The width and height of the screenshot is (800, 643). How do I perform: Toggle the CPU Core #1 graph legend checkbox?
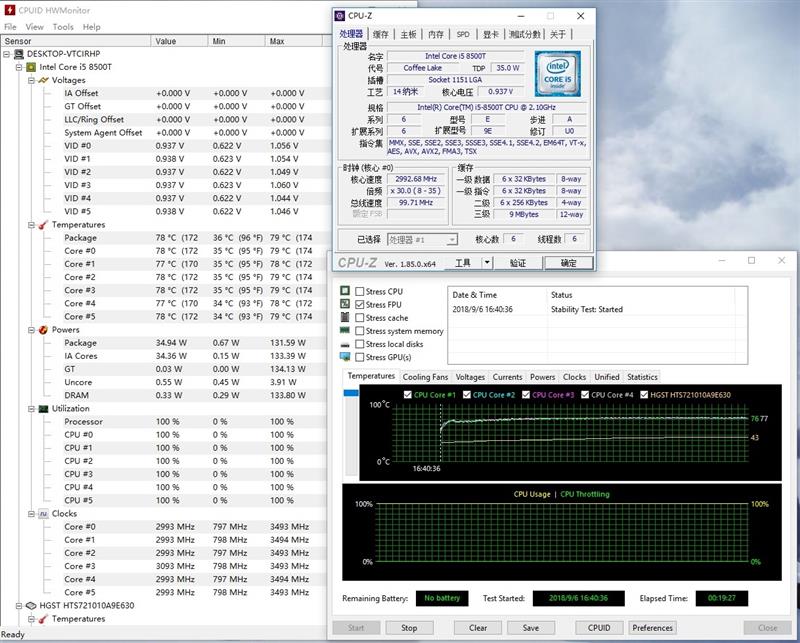408,395
